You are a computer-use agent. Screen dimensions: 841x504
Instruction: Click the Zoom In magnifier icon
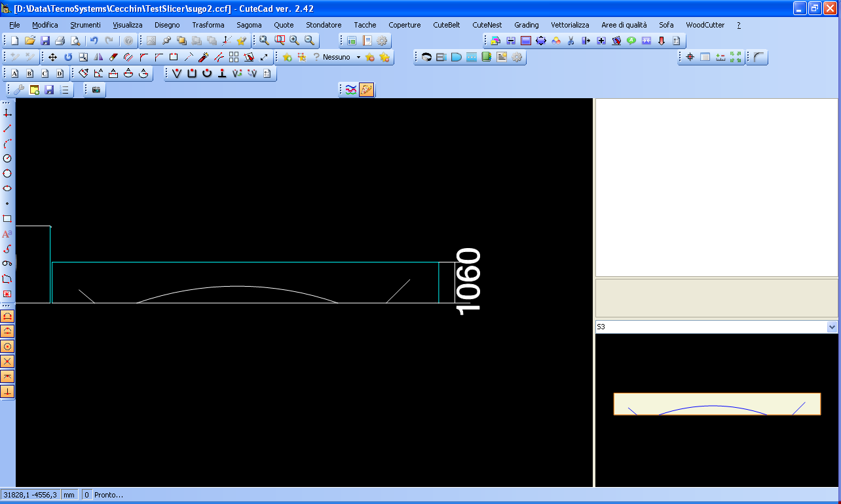click(x=295, y=41)
